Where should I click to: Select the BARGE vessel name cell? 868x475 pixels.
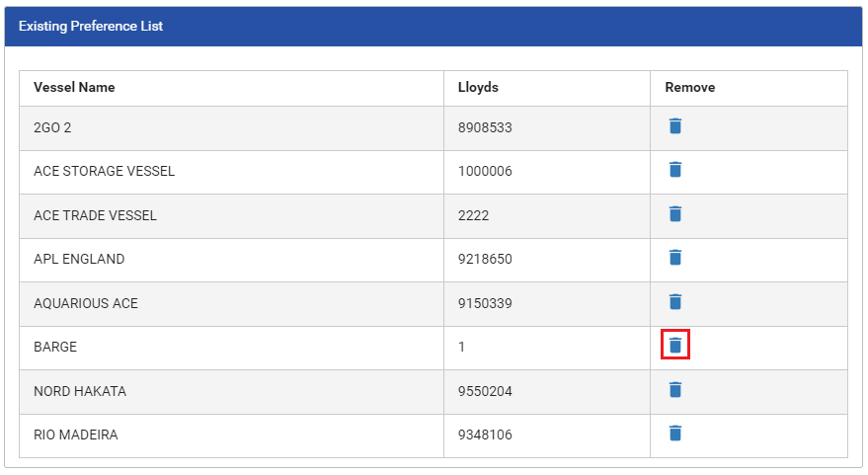[x=55, y=348]
